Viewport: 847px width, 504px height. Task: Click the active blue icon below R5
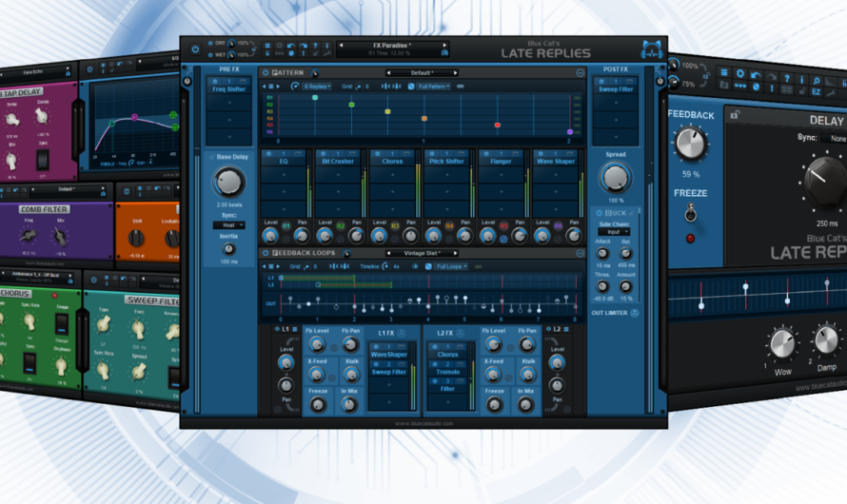click(x=503, y=239)
